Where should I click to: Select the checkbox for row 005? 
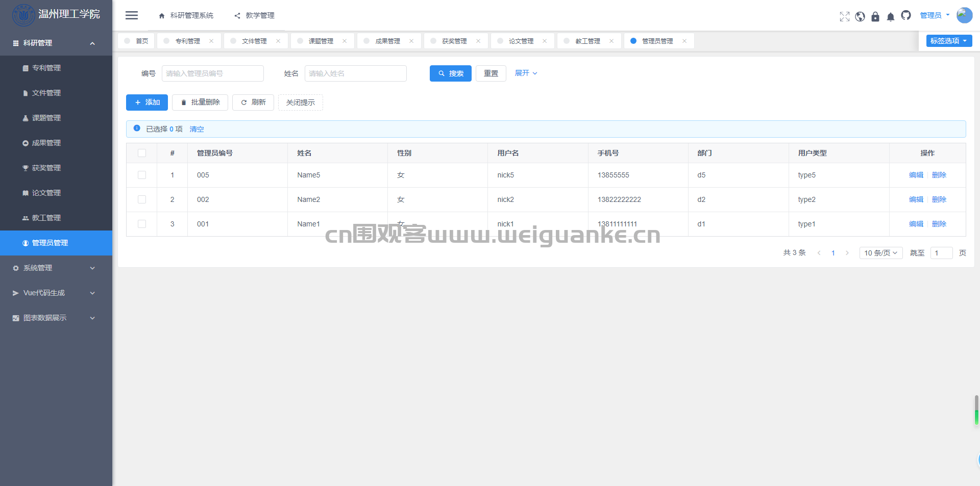point(142,175)
